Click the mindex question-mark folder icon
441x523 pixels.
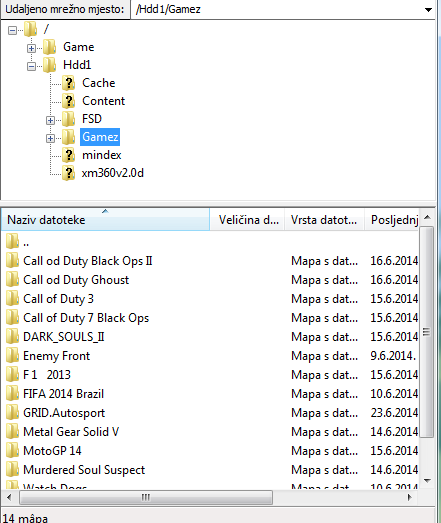(69, 155)
